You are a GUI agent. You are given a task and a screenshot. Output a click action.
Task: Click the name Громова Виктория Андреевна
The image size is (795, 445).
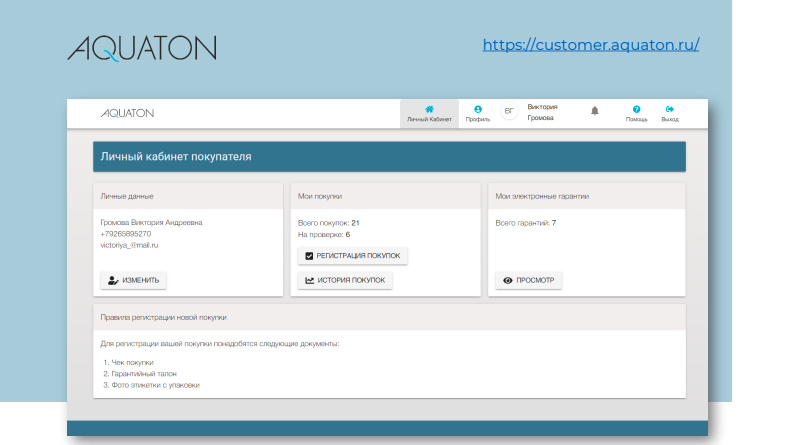pyautogui.click(x=151, y=222)
